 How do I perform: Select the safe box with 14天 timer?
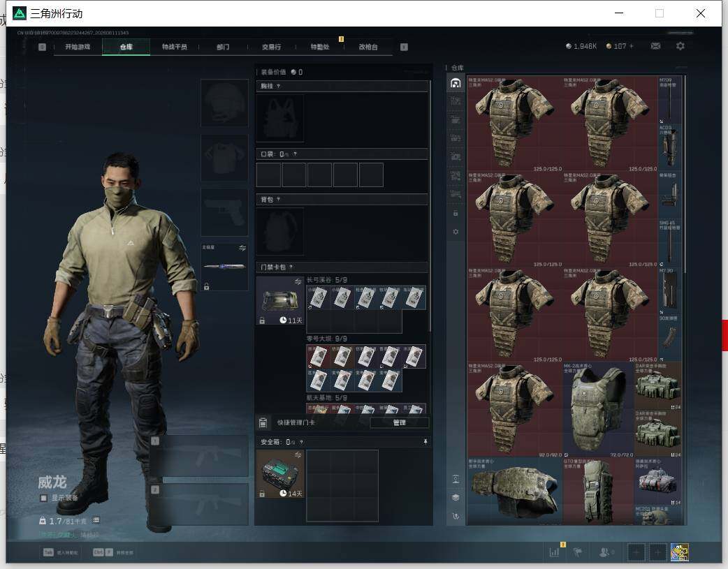(280, 474)
